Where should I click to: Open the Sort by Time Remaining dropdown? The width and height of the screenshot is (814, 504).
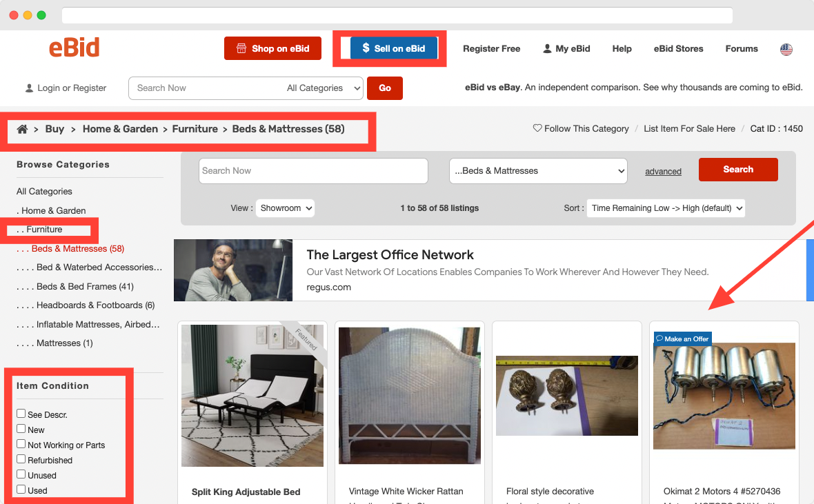(x=664, y=208)
